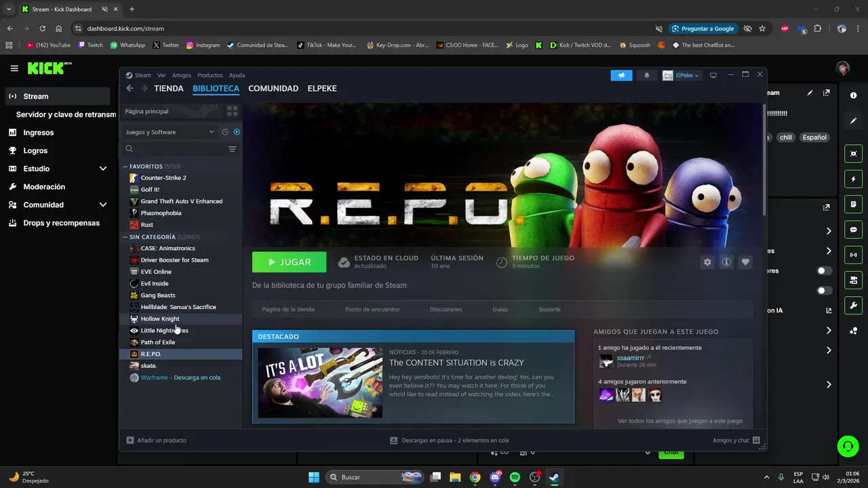The image size is (868, 488).
Task: Switch library to grid collections view icon
Action: point(232,111)
